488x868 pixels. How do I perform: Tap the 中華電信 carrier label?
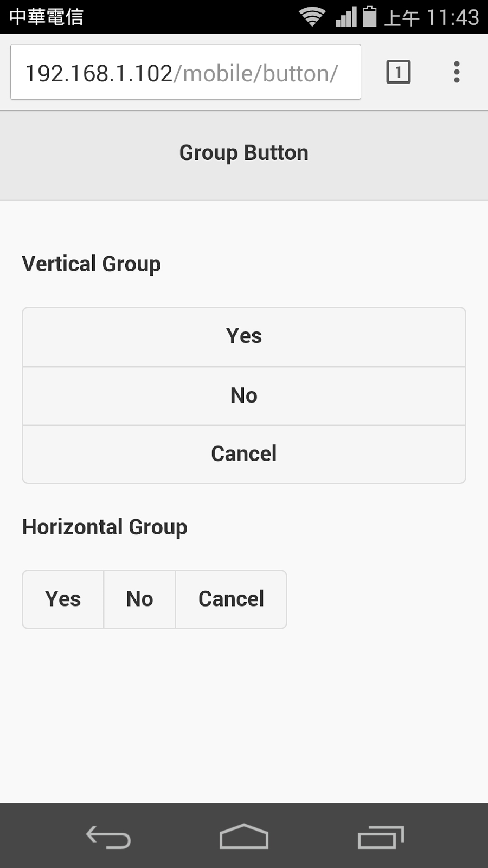tap(47, 17)
